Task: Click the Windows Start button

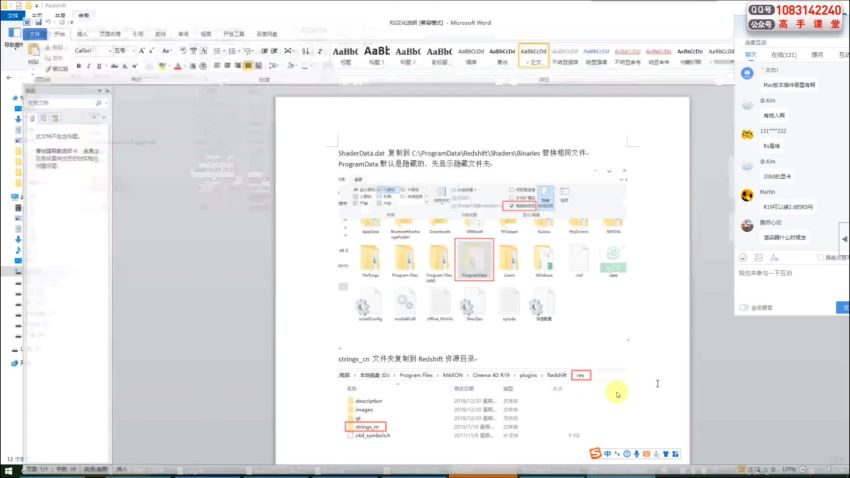Action: point(9,471)
